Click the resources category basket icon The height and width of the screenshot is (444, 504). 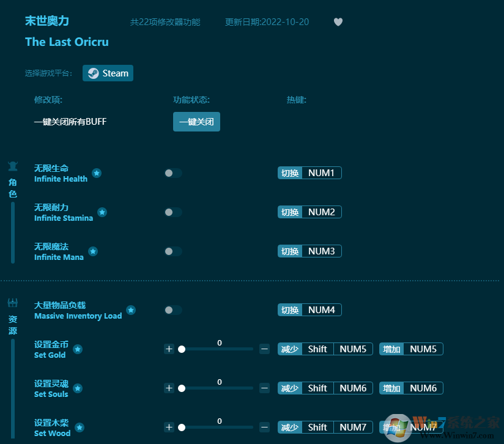coord(13,303)
